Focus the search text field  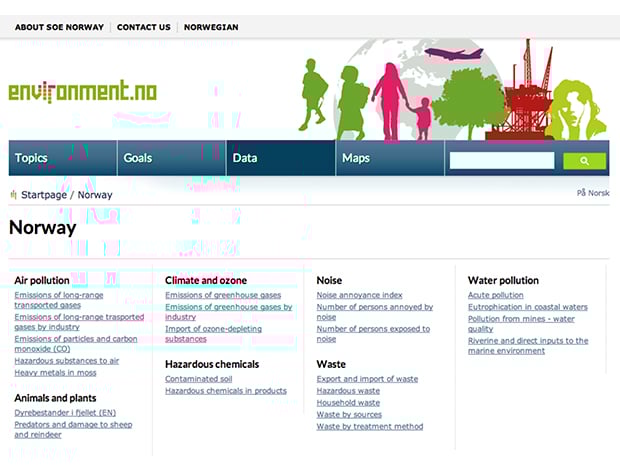point(501,160)
